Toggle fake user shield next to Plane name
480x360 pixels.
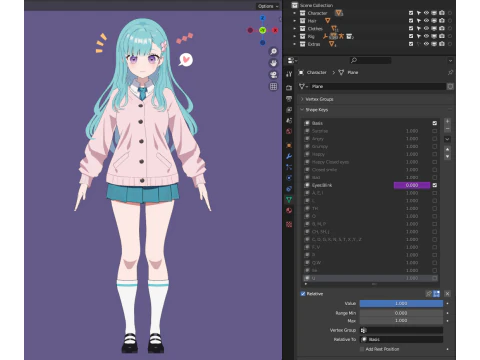(x=450, y=86)
